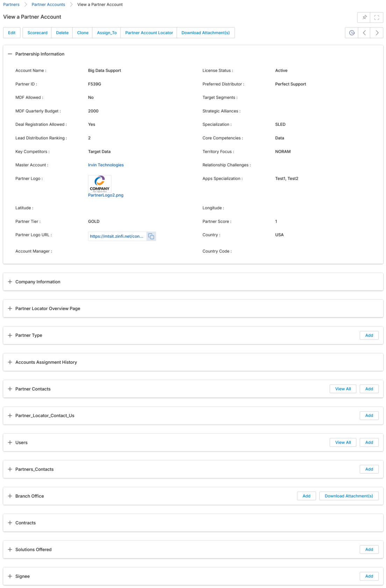
Task: Select Key Competitors value 'Target Data'
Action: point(99,152)
